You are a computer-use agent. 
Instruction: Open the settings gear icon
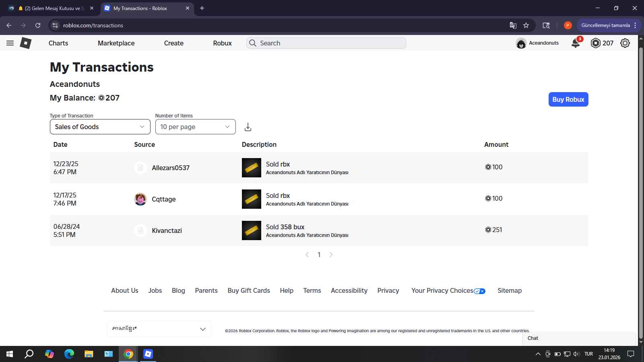(x=625, y=43)
